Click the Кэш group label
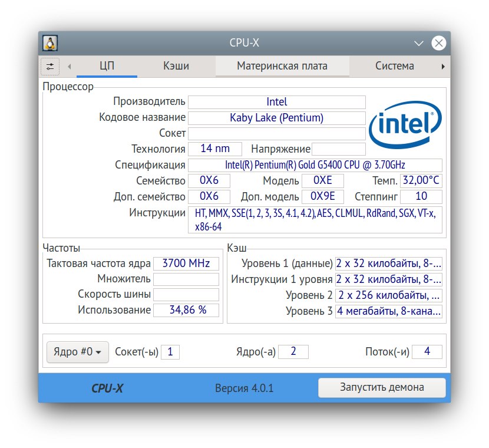 [x=237, y=248]
